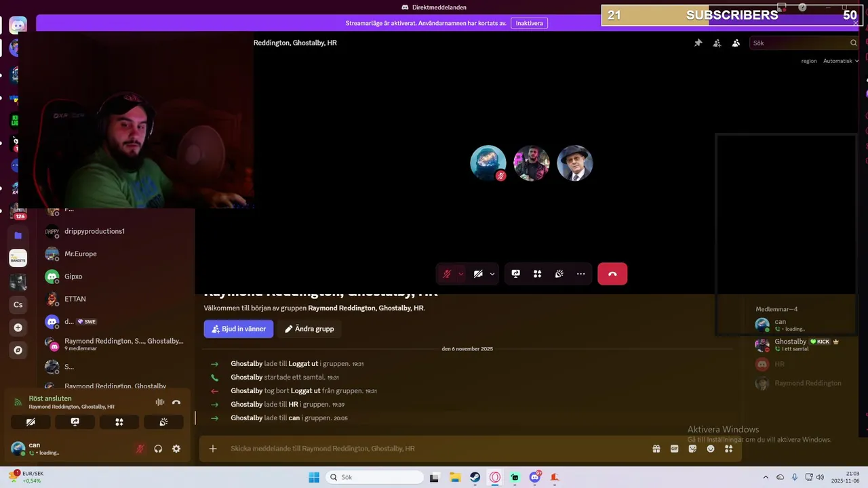This screenshot has width=868, height=488.
Task: Open the emoji picker icon
Action: [711, 449]
